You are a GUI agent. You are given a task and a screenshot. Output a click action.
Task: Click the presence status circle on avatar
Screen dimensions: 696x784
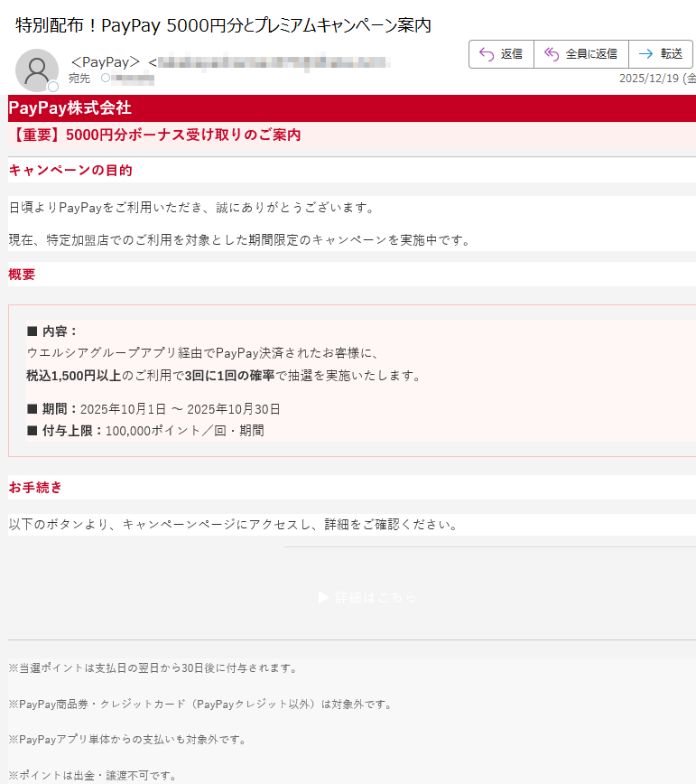(53, 87)
